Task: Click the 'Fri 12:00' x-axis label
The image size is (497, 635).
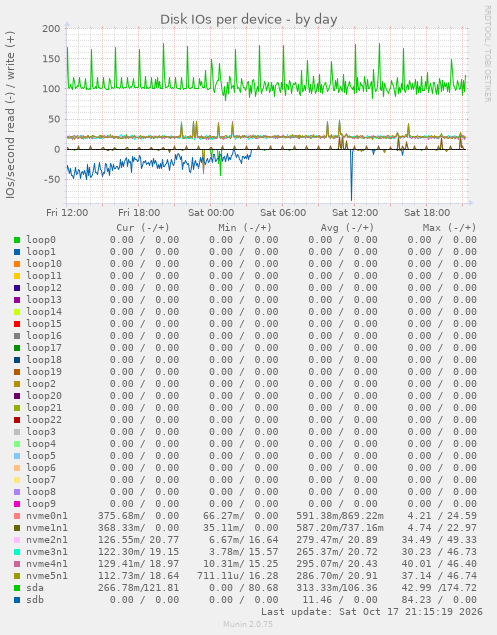Action: click(67, 213)
